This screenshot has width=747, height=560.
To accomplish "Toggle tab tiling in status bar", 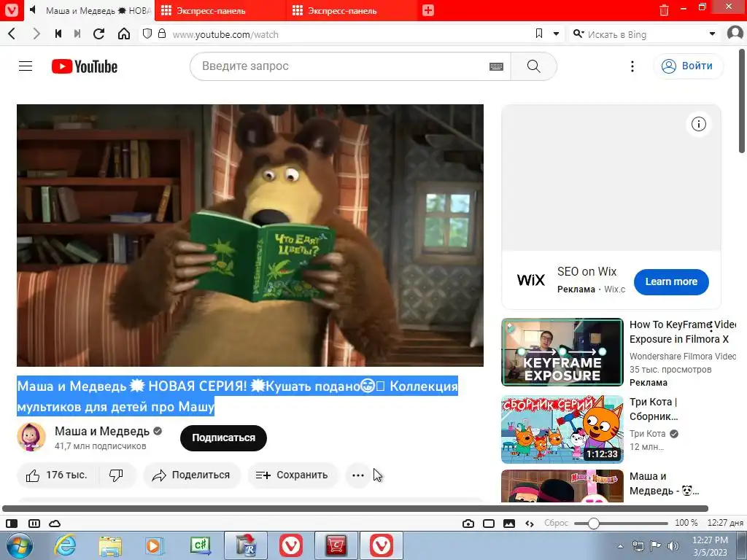I will pos(34,524).
